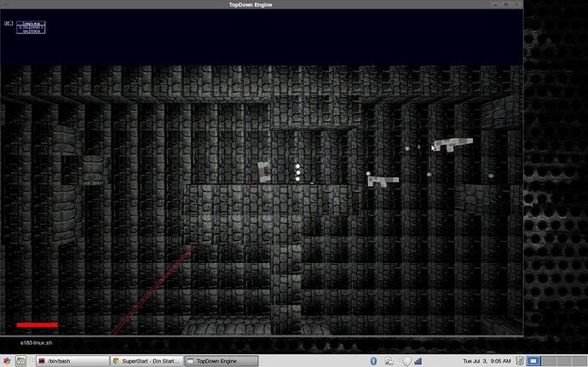Select the TopDown Engine taskbar entry
The width and height of the screenshot is (588, 367).
222,361
